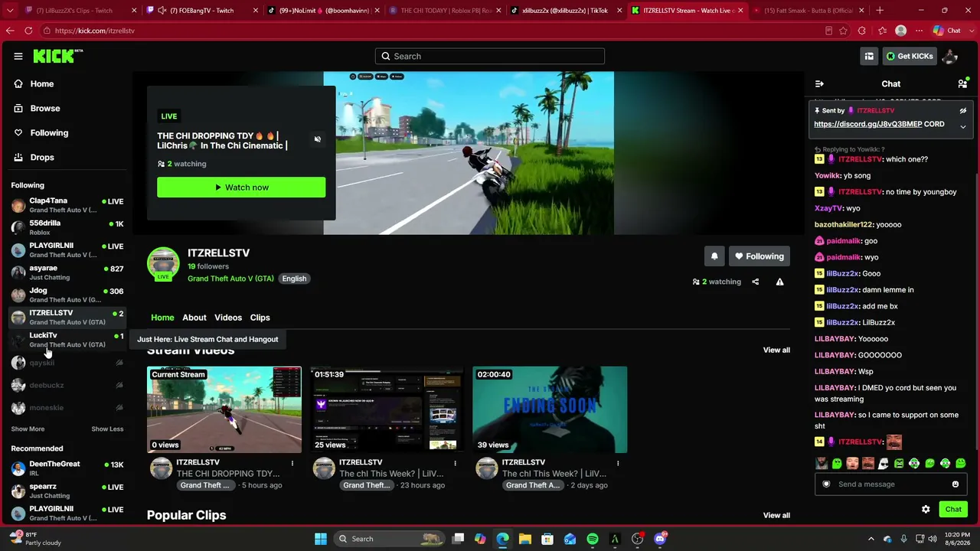Click the Get KICKs button
Viewport: 980px width, 551px height.
point(910,56)
